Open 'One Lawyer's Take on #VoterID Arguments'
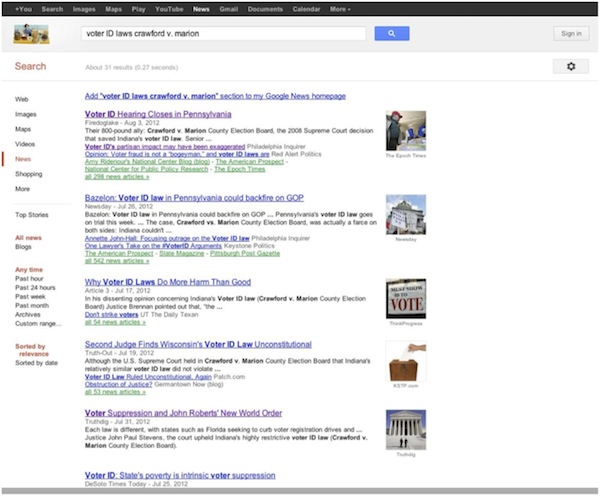600x496 pixels. click(x=153, y=246)
